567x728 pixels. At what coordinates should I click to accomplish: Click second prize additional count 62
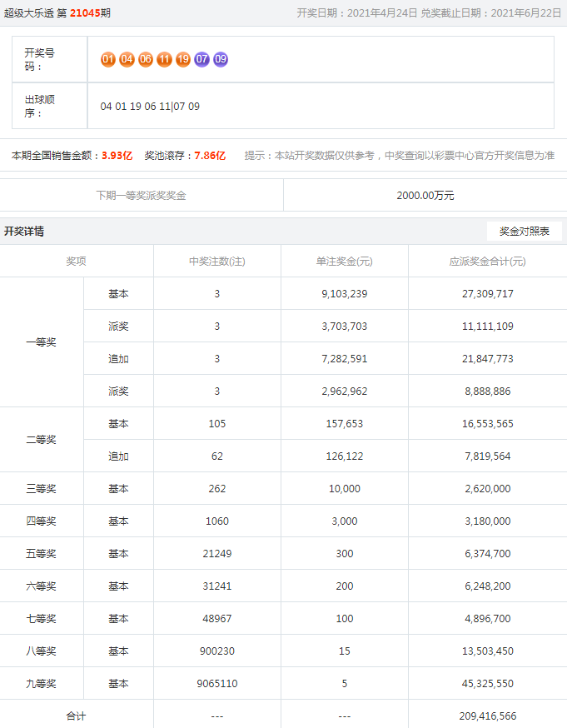tap(217, 456)
